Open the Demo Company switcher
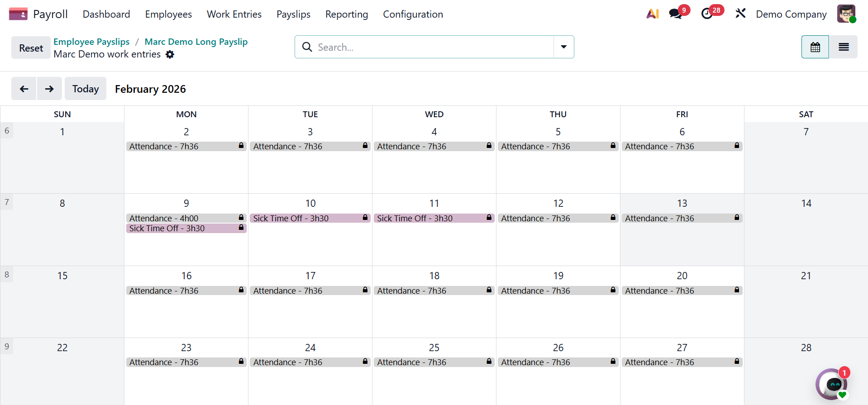 coord(791,14)
